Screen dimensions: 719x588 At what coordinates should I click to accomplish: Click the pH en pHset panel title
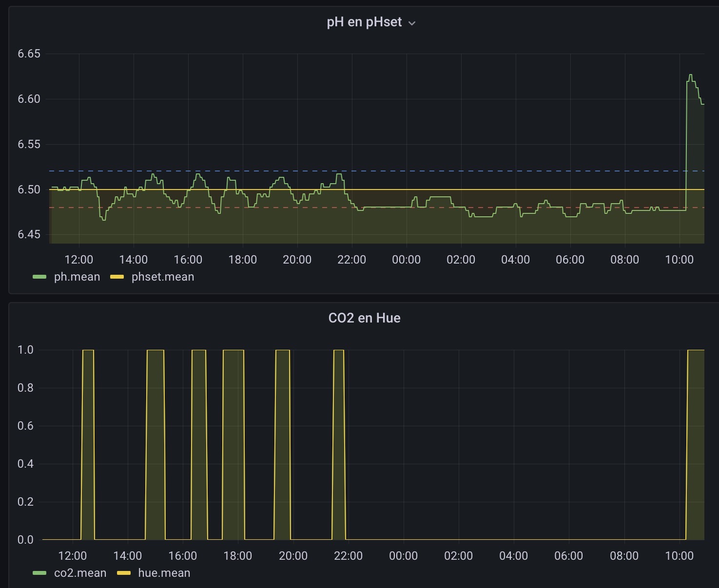[364, 22]
